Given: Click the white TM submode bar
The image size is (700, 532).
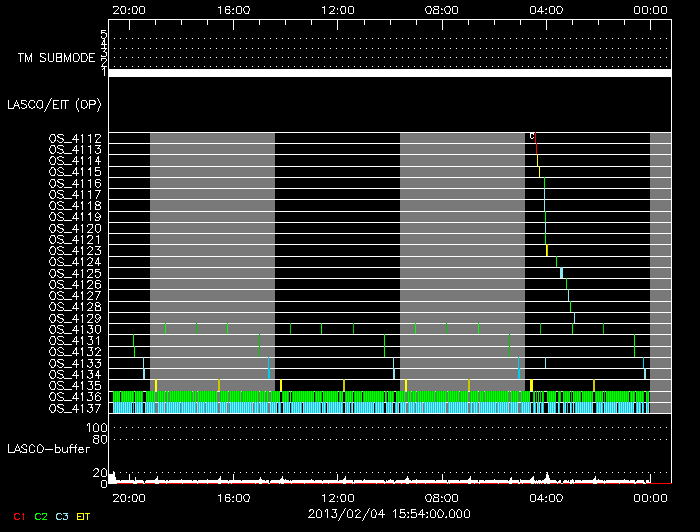Looking at the screenshot, I should click(389, 72).
